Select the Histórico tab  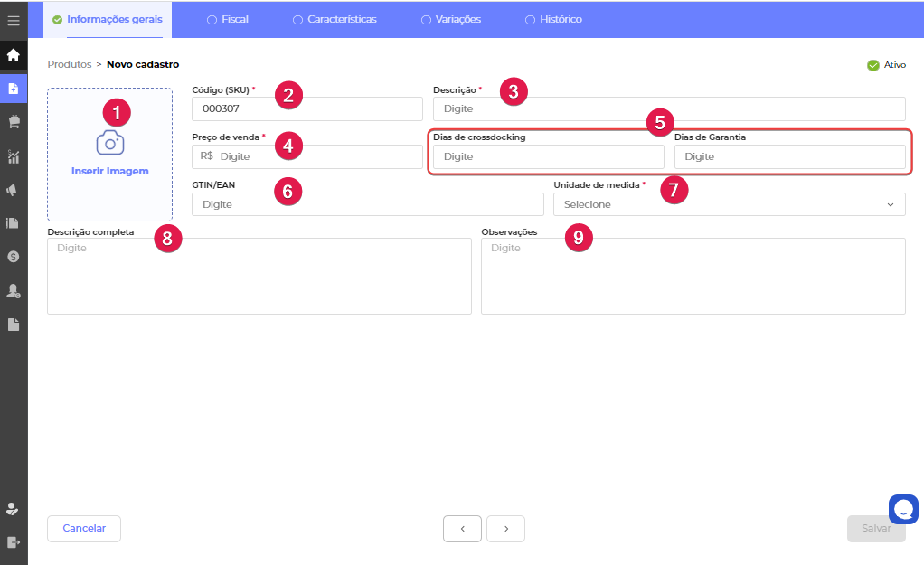click(553, 19)
